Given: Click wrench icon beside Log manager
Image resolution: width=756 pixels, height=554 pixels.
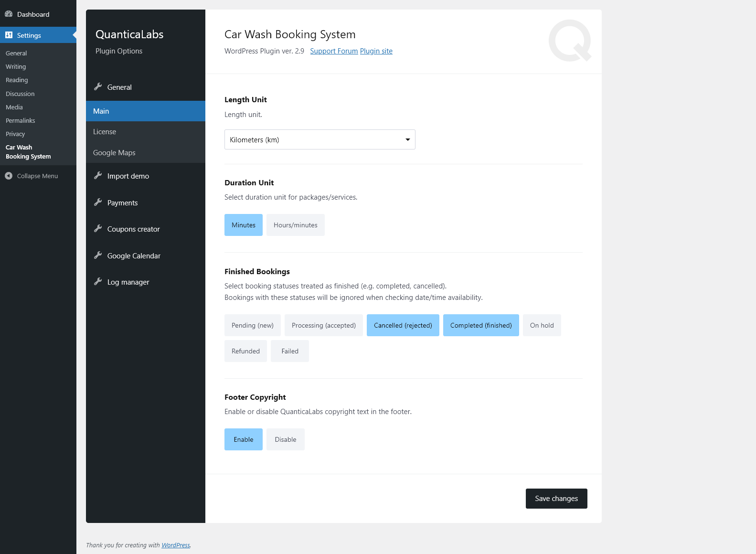Looking at the screenshot, I should pos(98,281).
